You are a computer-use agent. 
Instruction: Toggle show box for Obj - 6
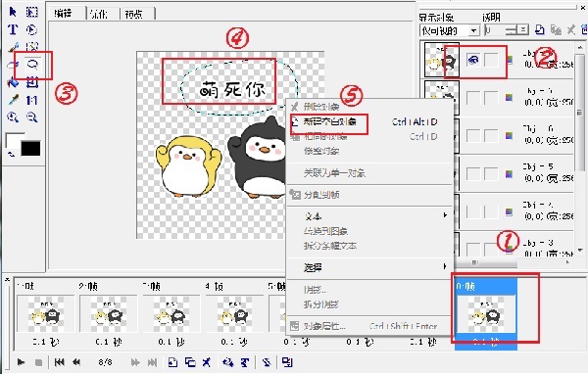pos(473,136)
